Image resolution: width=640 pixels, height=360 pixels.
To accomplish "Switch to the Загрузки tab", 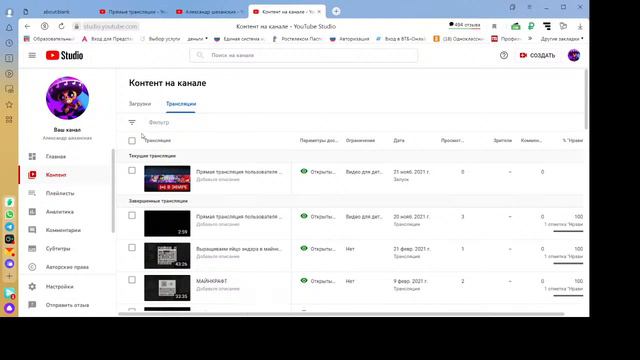I will point(140,104).
